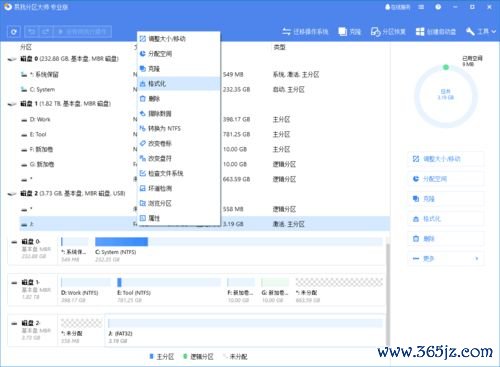This screenshot has width=500, height=367.
Task: Choose 调整大小/移动 in the context menu
Action: [x=179, y=39]
